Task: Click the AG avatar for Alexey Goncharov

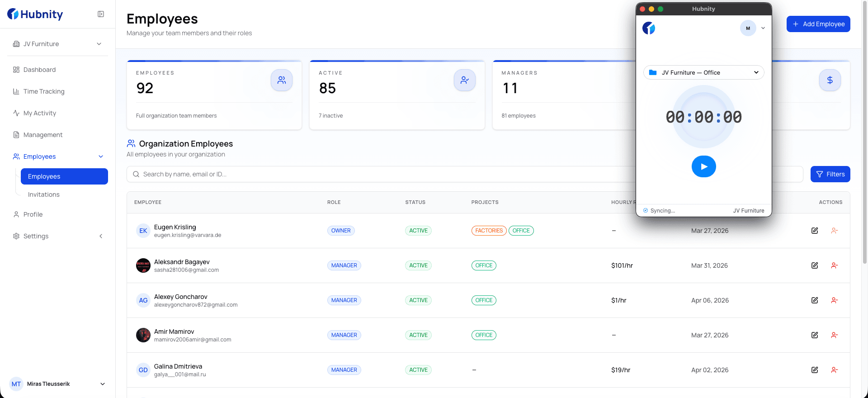Action: (143, 300)
